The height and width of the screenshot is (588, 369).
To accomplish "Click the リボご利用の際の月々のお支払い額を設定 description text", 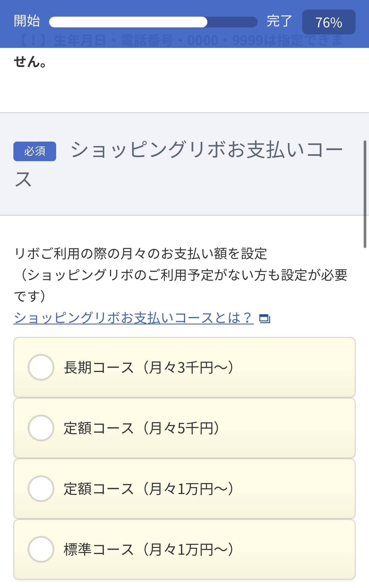I will pos(140,254).
